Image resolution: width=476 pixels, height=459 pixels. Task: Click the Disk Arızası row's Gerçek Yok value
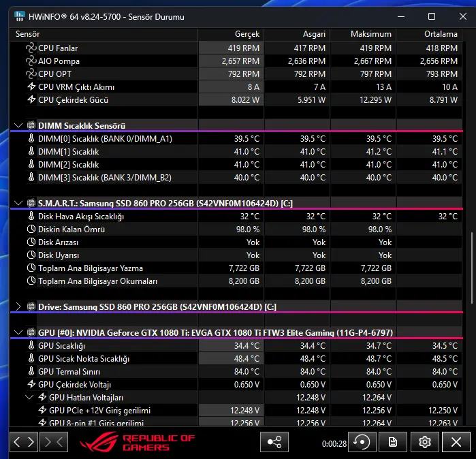click(x=253, y=242)
